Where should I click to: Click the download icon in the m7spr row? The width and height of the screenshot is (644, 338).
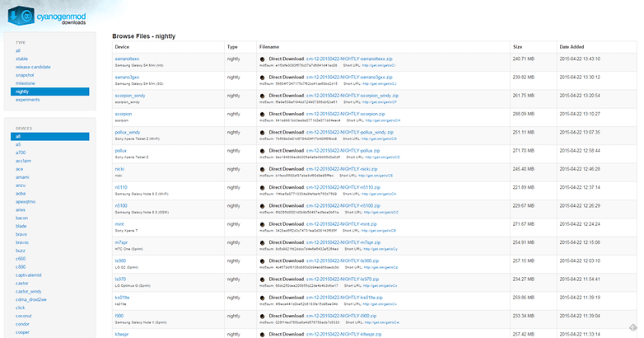click(263, 243)
